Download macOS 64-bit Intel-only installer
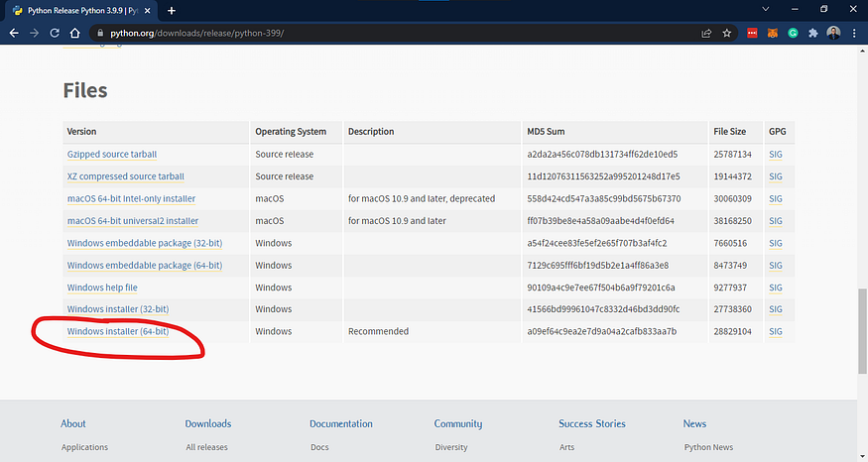 [x=131, y=198]
